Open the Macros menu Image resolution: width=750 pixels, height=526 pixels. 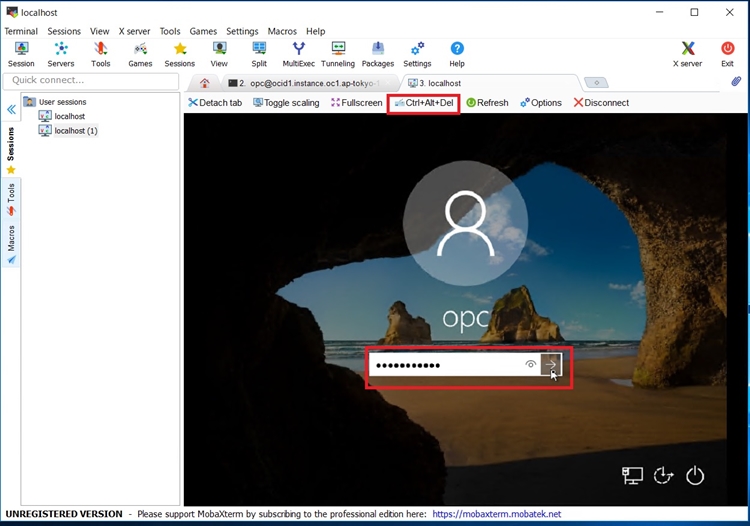point(283,31)
